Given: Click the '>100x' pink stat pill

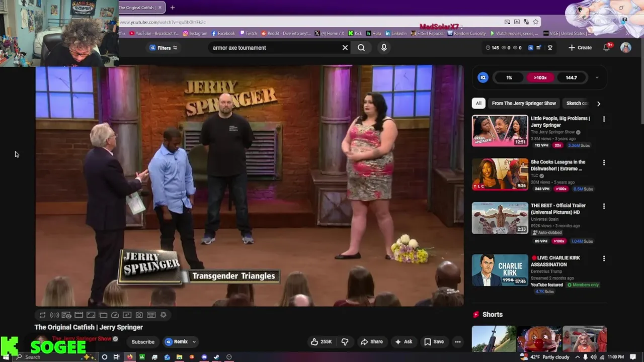Looking at the screenshot, I should tap(540, 77).
